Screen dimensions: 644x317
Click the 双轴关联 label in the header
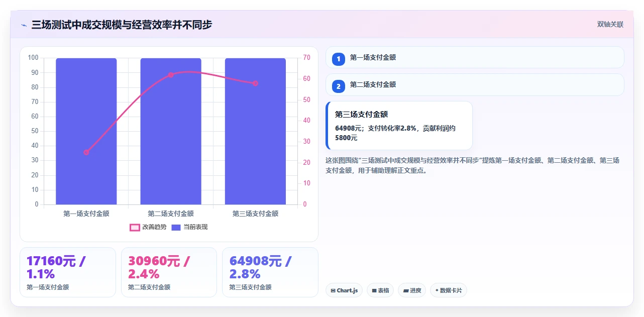[610, 25]
